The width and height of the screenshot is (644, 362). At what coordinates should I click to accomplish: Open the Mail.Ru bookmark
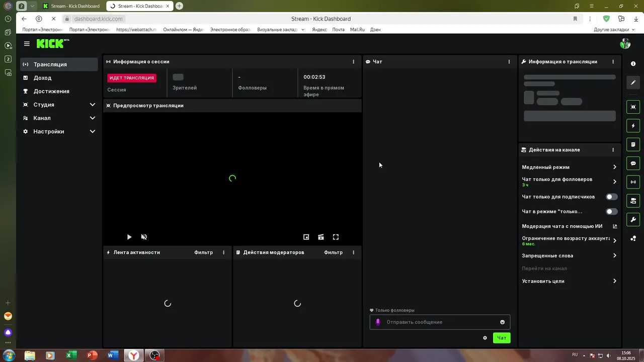[x=357, y=30]
